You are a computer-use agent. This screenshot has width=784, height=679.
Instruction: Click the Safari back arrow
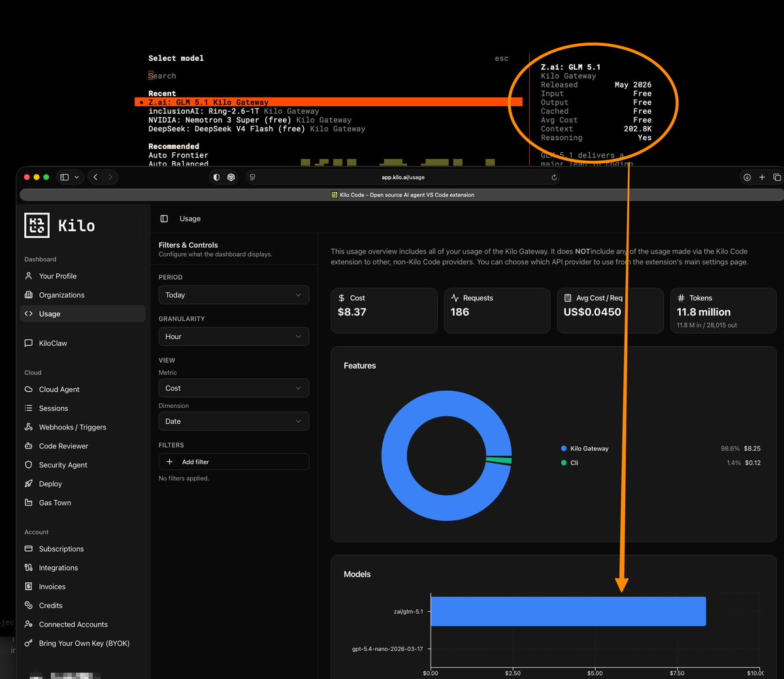coord(95,177)
